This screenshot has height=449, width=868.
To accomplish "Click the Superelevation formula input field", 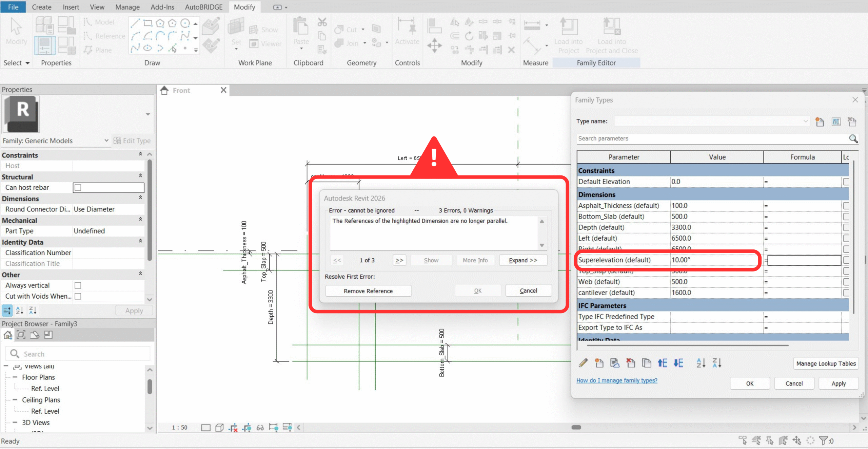I will point(804,260).
